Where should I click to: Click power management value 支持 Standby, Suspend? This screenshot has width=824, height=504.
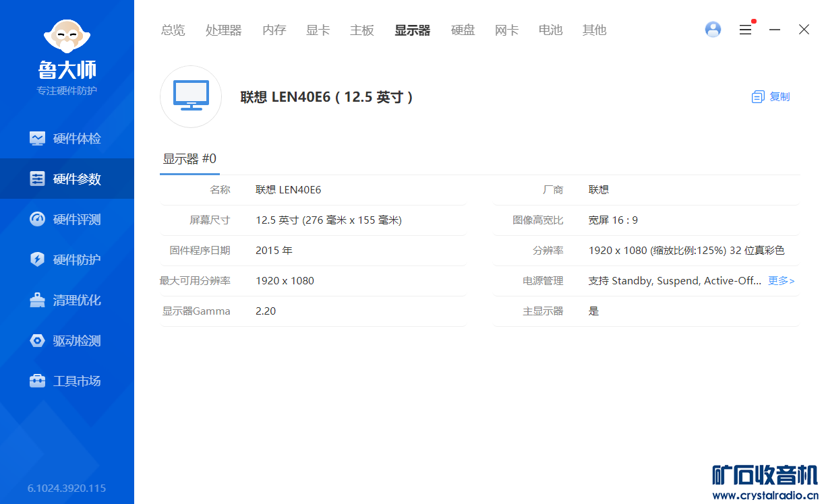(675, 281)
